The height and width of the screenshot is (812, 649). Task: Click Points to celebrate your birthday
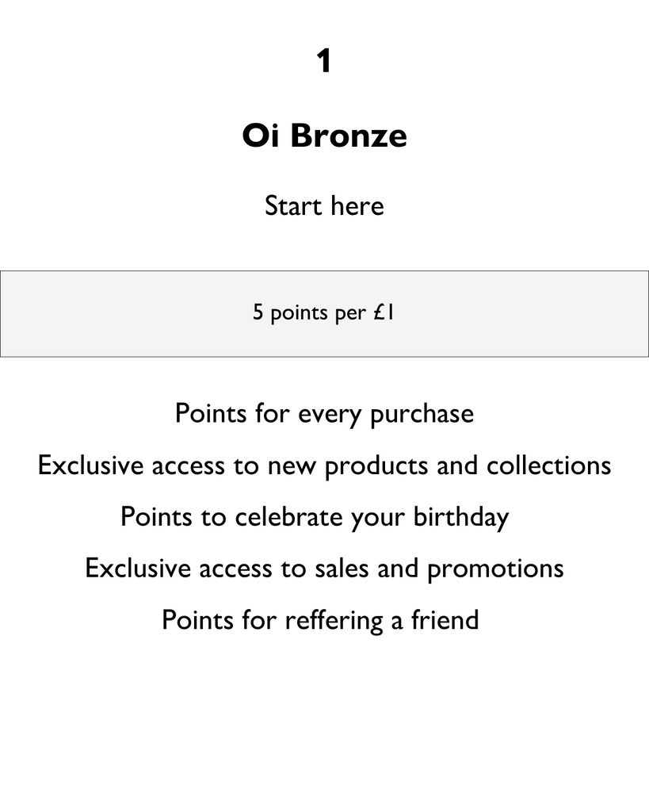point(315,517)
